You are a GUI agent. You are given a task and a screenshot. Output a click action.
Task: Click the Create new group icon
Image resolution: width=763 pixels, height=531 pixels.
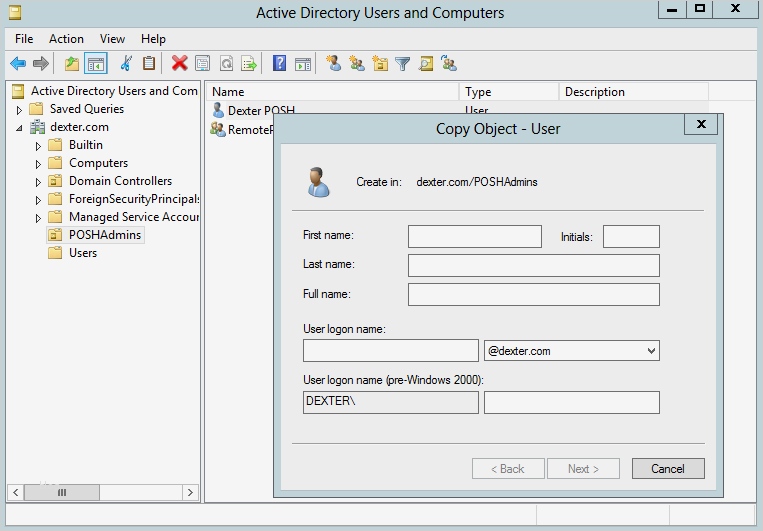[x=357, y=64]
